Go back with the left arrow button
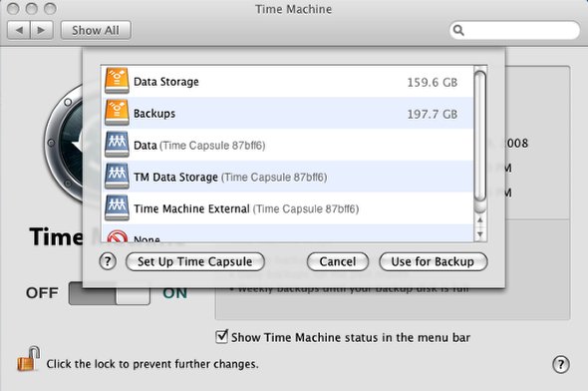Viewport: 588px width, 391px height. pos(19,30)
